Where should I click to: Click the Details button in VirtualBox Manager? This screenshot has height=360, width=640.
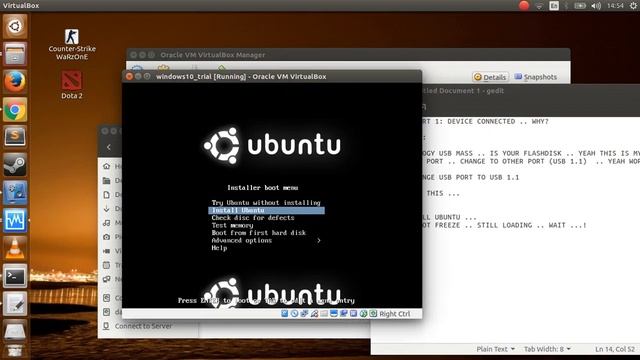tap(491, 77)
